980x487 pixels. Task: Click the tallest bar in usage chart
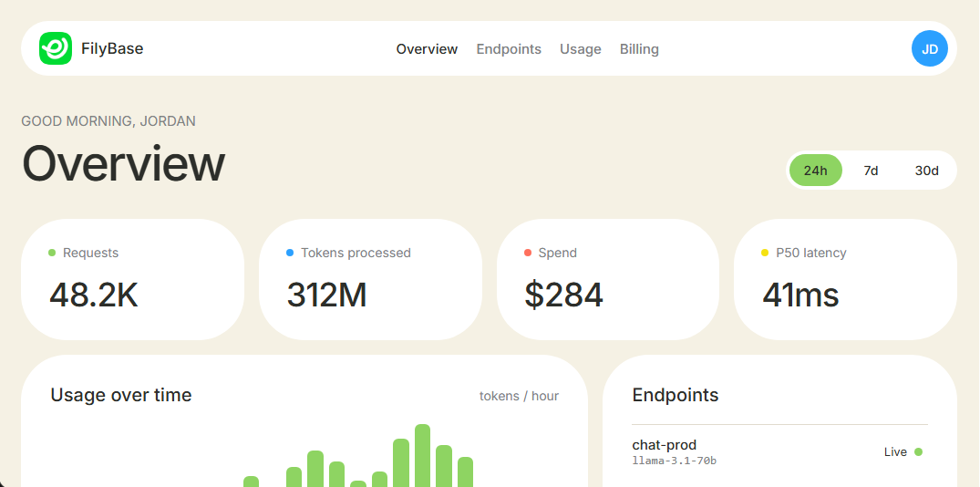(422, 455)
